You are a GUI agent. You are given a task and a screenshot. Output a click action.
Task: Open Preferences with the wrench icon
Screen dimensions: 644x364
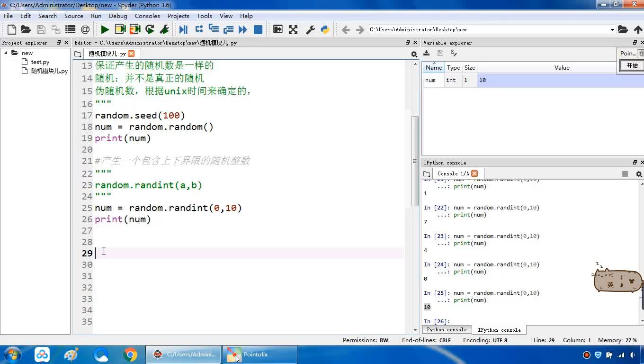pos(311,29)
